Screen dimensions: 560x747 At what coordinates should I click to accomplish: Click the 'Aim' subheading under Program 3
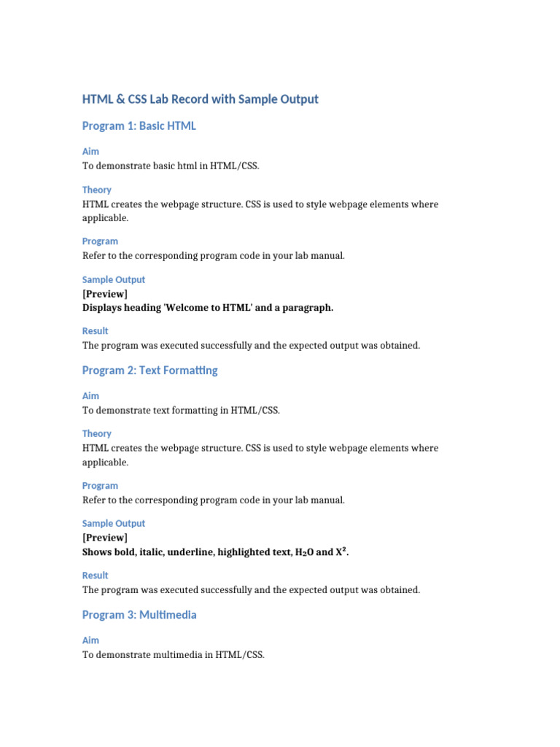click(90, 640)
